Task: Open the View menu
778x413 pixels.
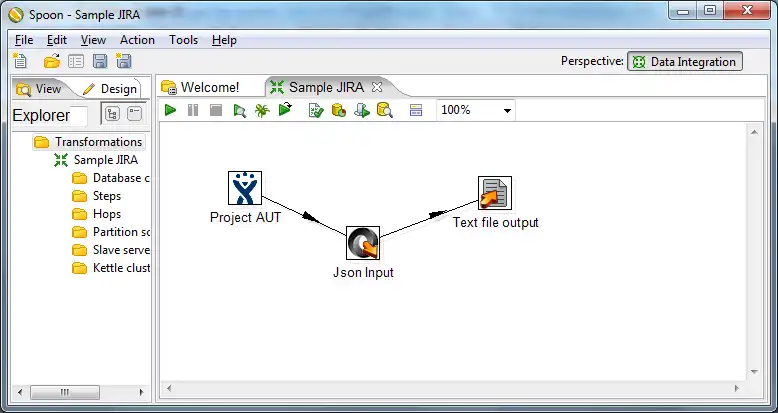Action: [93, 40]
